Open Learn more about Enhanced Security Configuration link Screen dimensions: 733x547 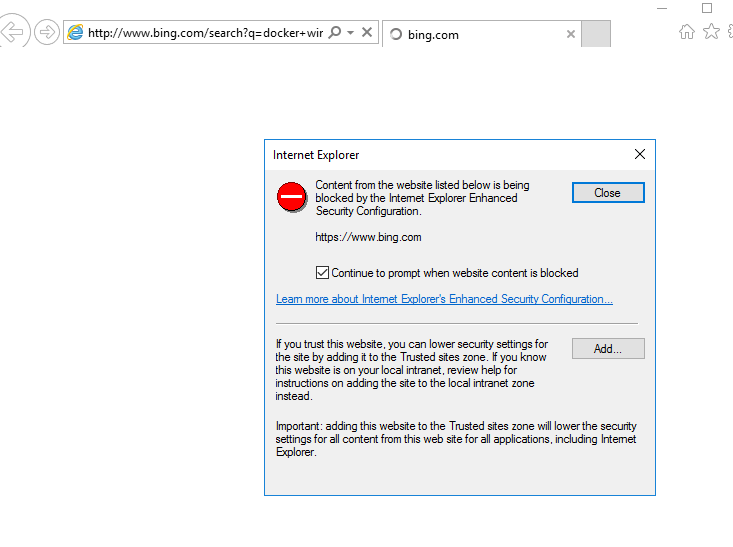tap(444, 299)
